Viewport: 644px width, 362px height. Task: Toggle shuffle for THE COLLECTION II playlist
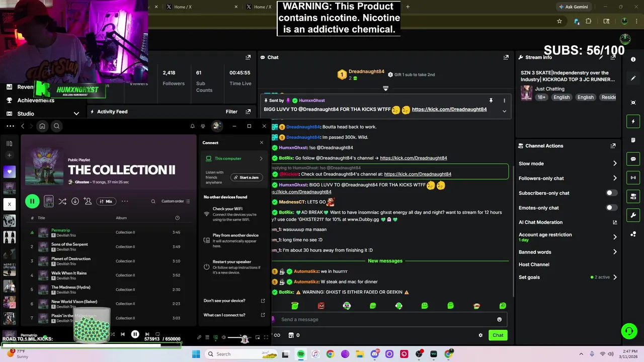(62, 201)
